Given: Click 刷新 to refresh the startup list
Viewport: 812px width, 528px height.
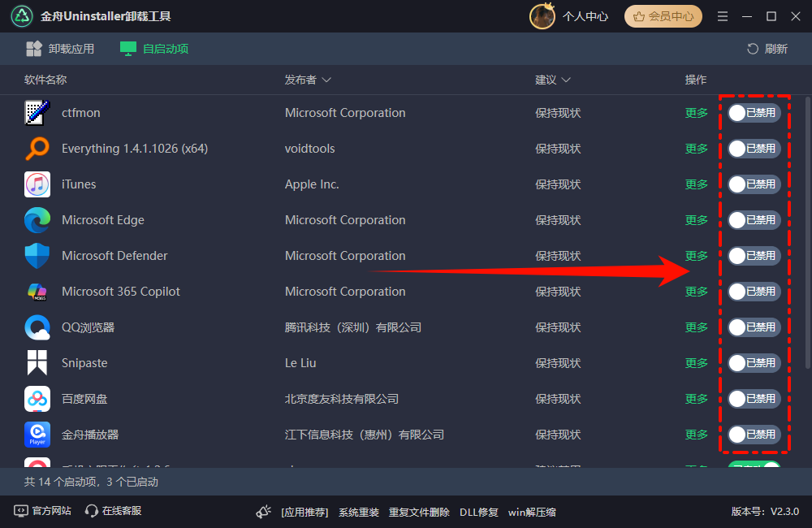Looking at the screenshot, I should (767, 49).
